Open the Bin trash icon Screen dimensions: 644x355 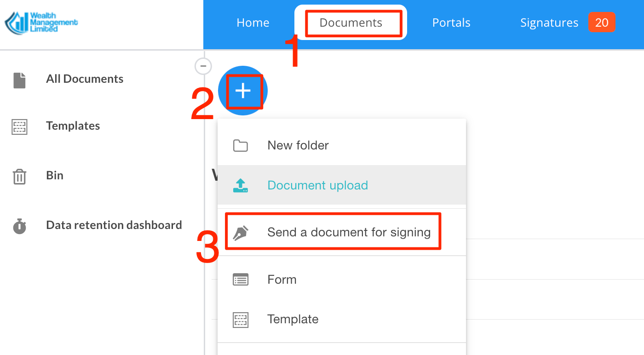tap(19, 176)
